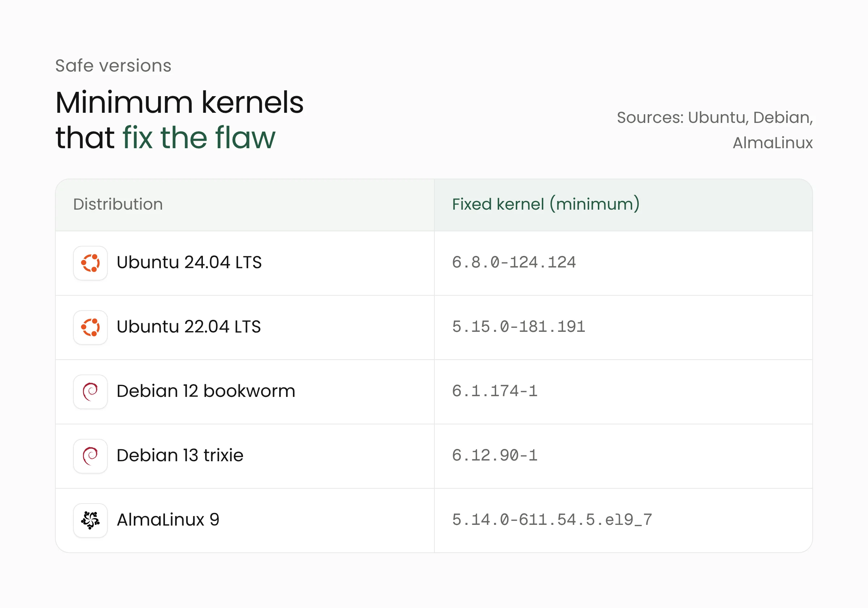Click kernel version 6.8.0-124.124

click(514, 262)
